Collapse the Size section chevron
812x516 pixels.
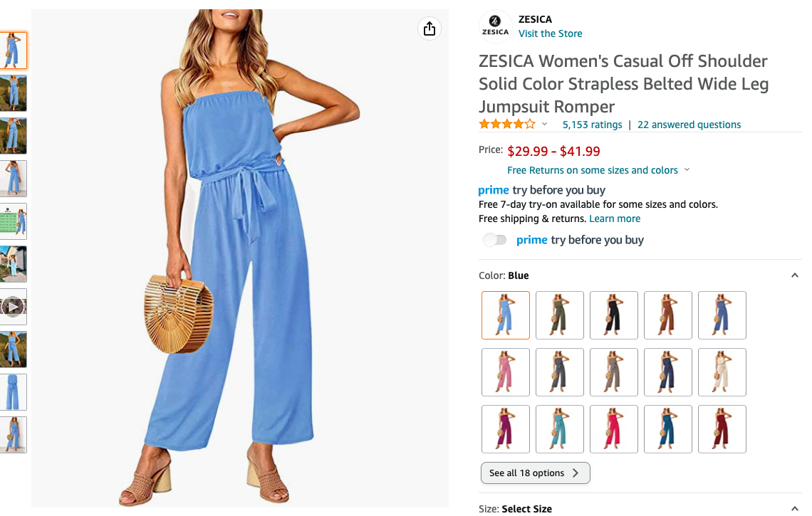point(794,509)
